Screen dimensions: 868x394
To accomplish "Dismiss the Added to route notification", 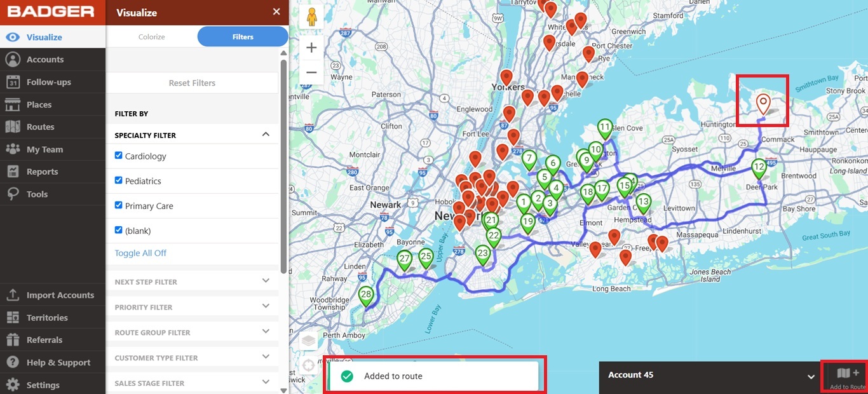I will [x=433, y=376].
